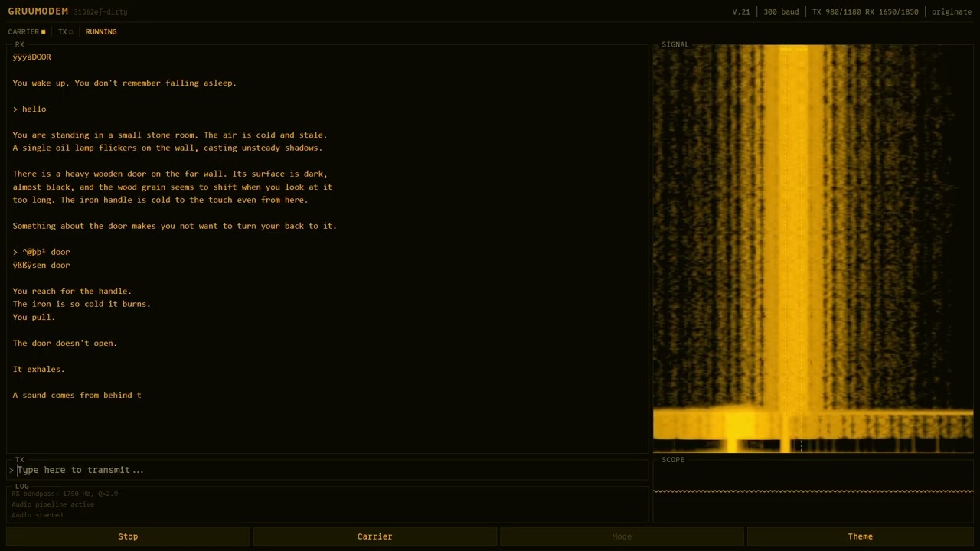980x551 pixels.
Task: Click 'Audio pipeline active' log entry
Action: point(53,504)
